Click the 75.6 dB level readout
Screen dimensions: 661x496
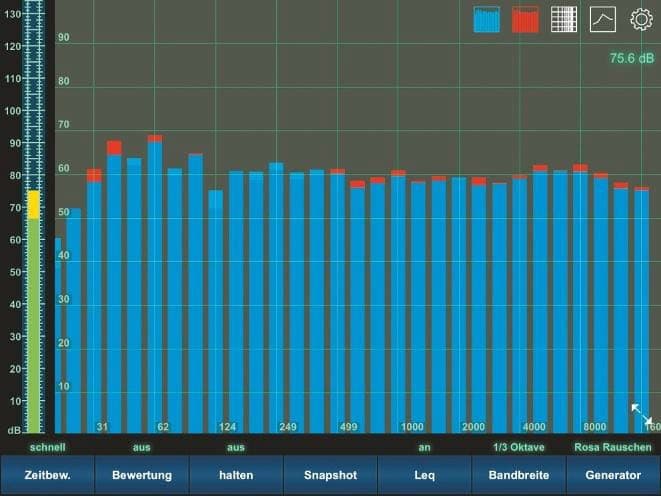pyautogui.click(x=632, y=59)
